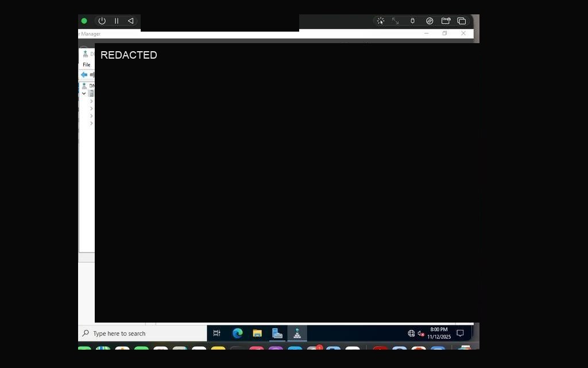This screenshot has width=588, height=368.
Task: Toggle the muted volume tray icon
Action: [421, 333]
